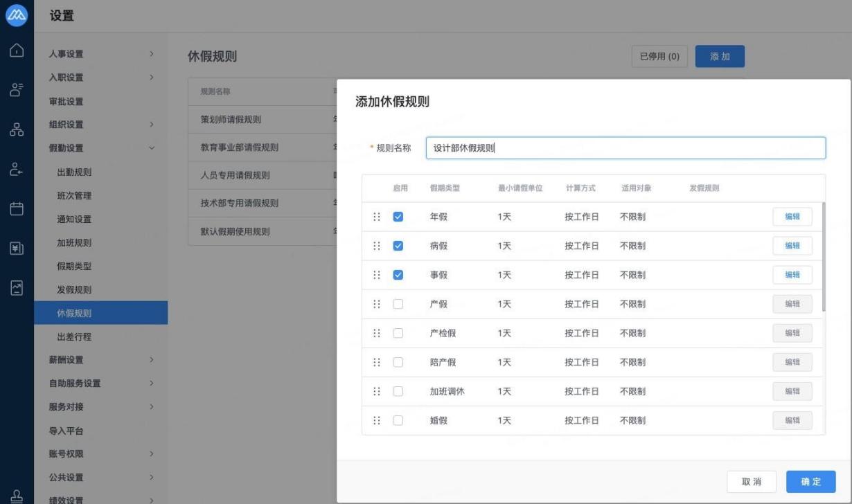Grab drag handle of 加班调休 row
The image size is (852, 504).
[377, 391]
